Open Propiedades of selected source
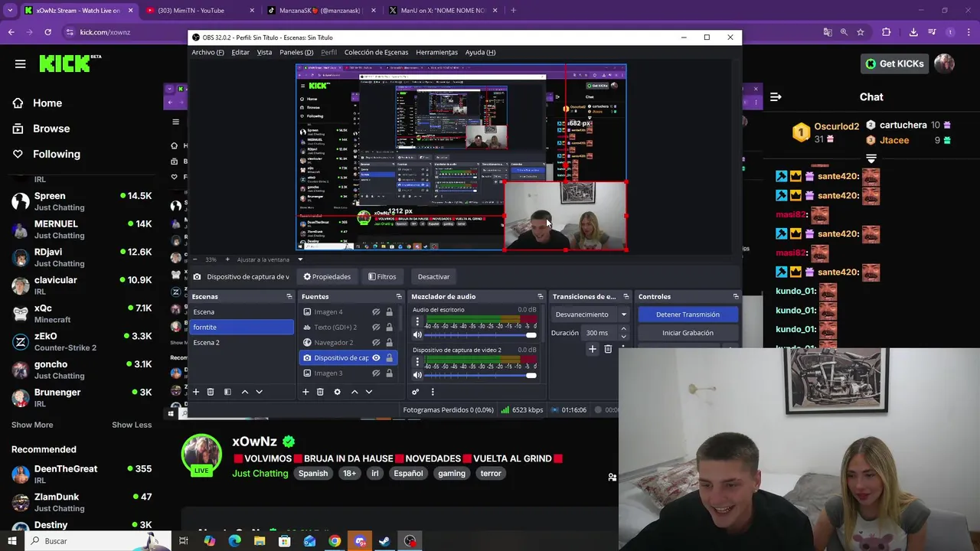980x551 pixels. (x=327, y=277)
